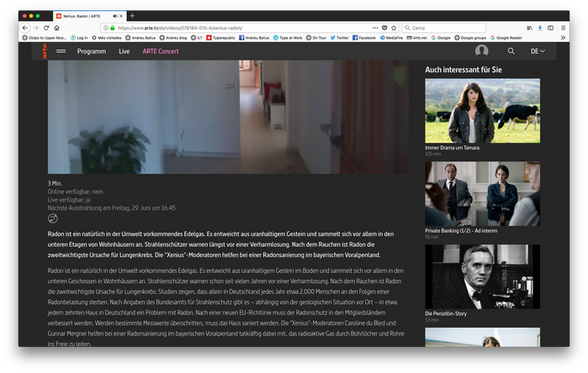Viewport: 588px width, 373px height.
Task: Open Private Banking (1/2) thumbnail
Action: (482, 193)
